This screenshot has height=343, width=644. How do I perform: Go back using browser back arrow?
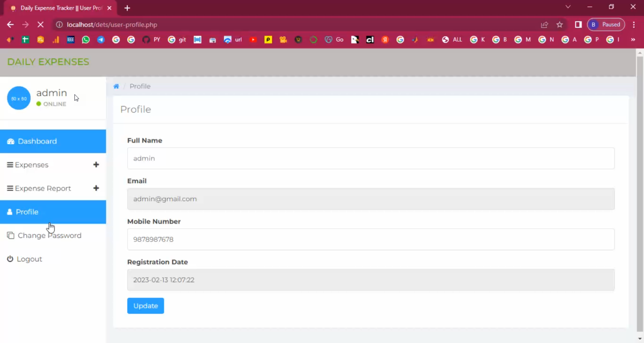(10, 25)
